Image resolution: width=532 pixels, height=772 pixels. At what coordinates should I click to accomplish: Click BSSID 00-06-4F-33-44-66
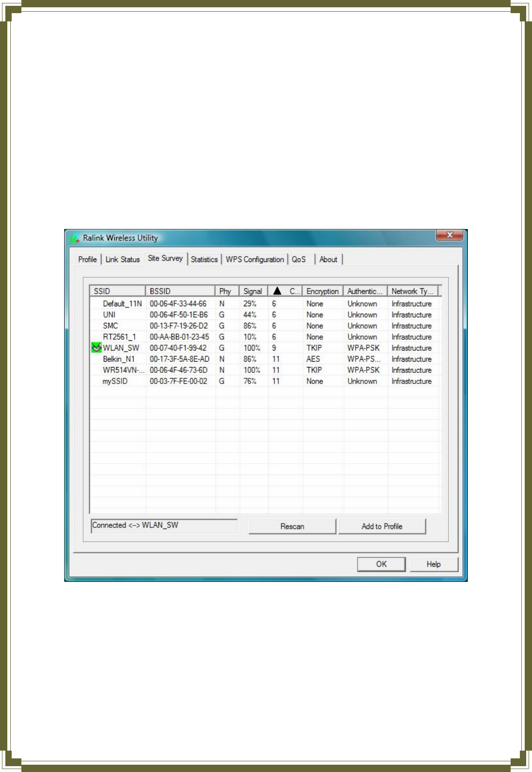point(178,303)
